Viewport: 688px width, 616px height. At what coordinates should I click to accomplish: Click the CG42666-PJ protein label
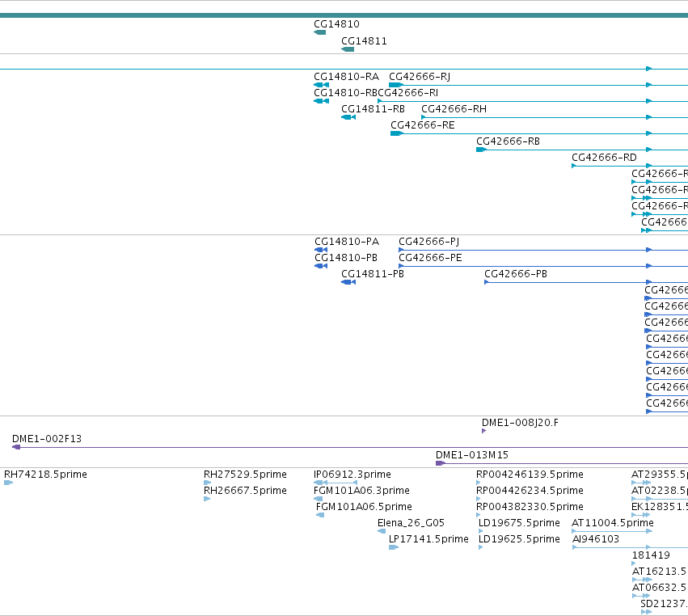click(x=428, y=242)
